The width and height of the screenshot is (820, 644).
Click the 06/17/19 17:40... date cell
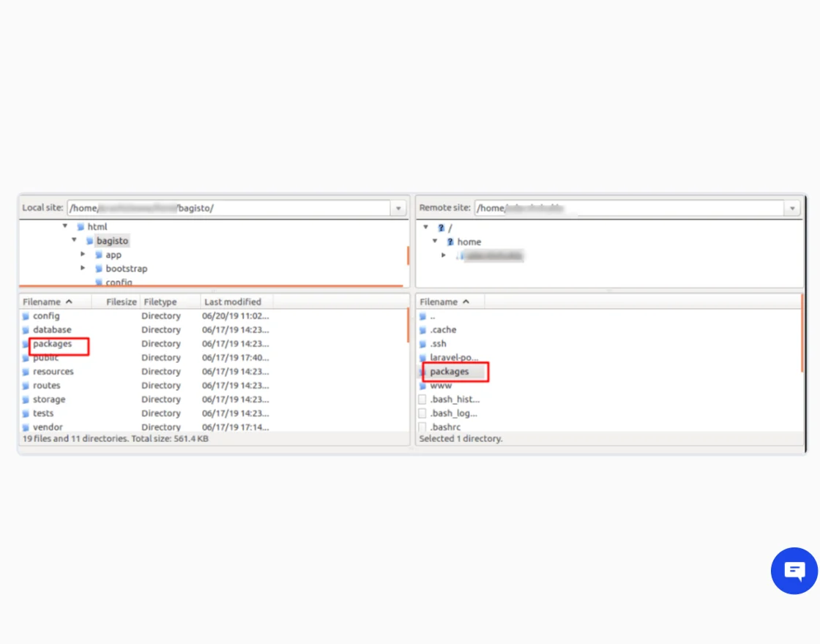[235, 358]
